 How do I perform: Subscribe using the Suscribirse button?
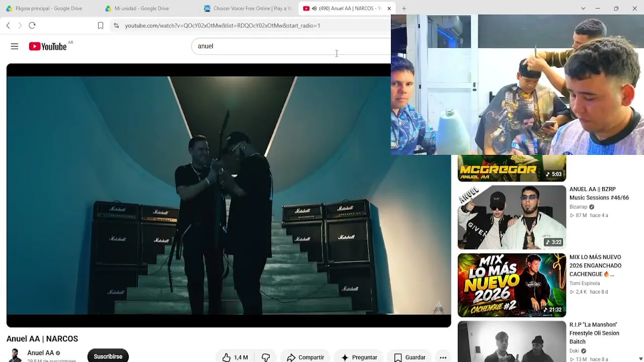(x=108, y=356)
